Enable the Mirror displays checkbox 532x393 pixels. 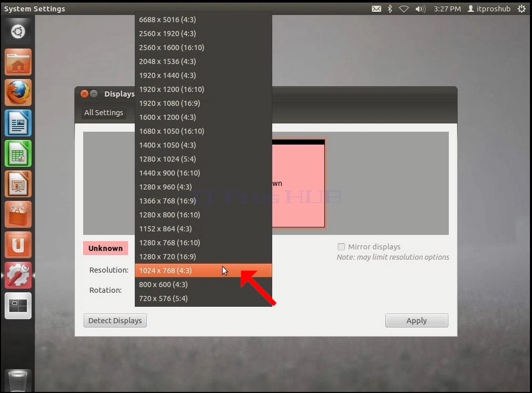[x=342, y=247]
